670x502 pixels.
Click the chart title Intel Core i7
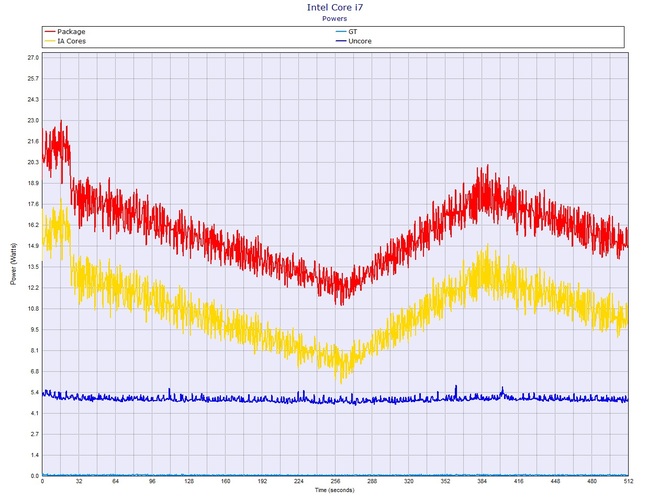tap(335, 7)
